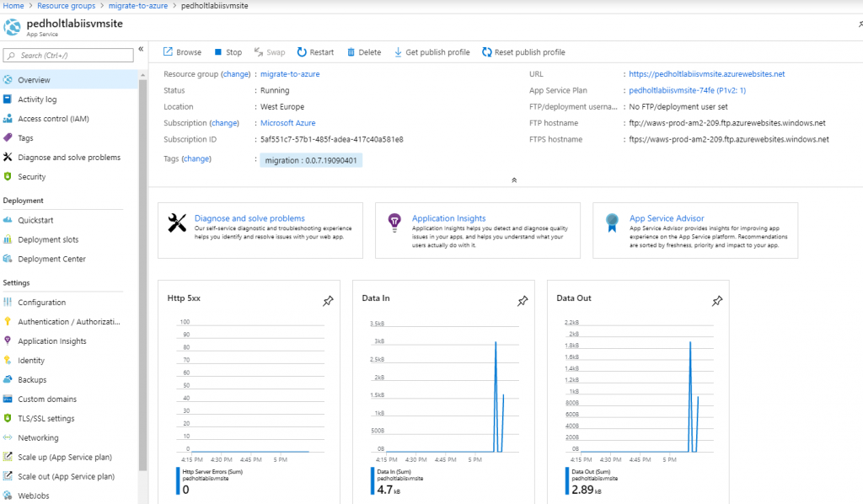
Task: Click the Restart toolbar button
Action: [x=315, y=52]
